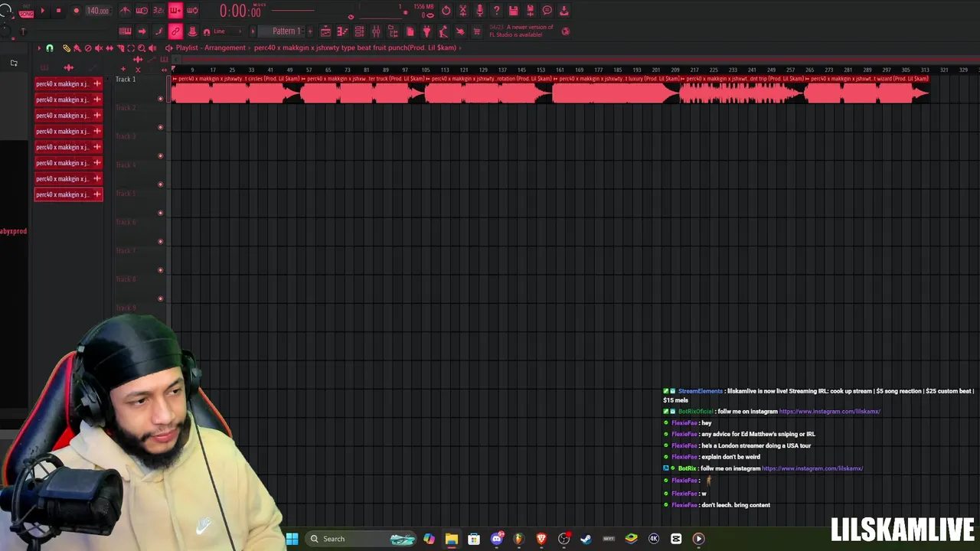Click the first audio clip waveform on Track 1
This screenshot has width=980, height=551.
tap(236, 93)
